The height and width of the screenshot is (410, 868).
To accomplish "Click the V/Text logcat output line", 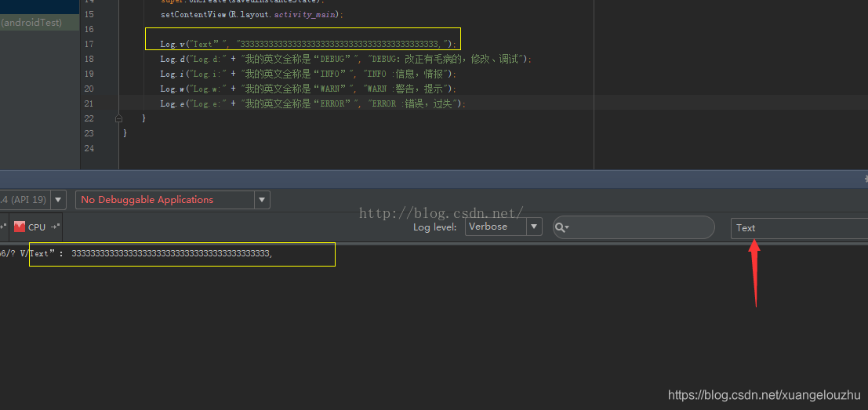I will (136, 253).
